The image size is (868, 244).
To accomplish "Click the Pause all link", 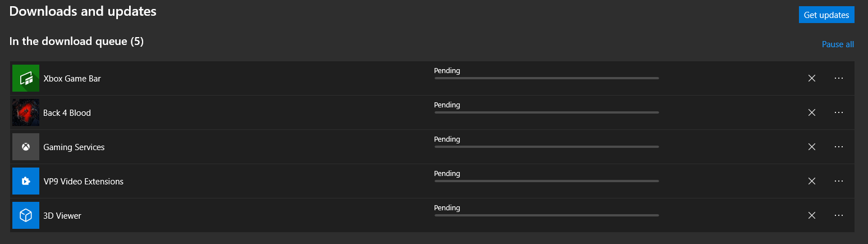I will (x=838, y=44).
